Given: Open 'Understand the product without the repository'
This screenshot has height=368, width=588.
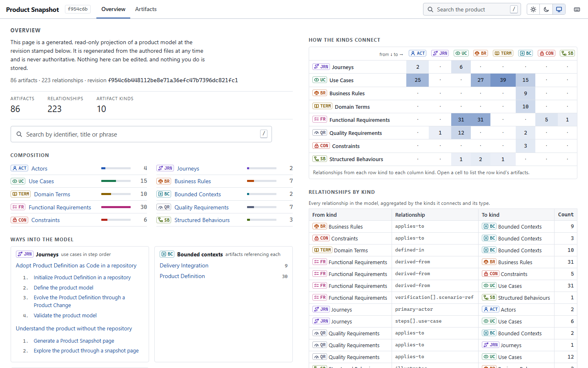Looking at the screenshot, I should 74,328.
